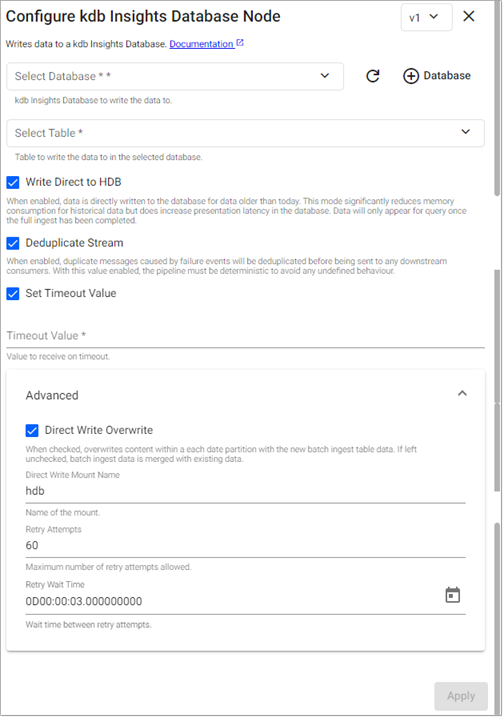Toggle Write Direct to HDB checkbox

13,182
